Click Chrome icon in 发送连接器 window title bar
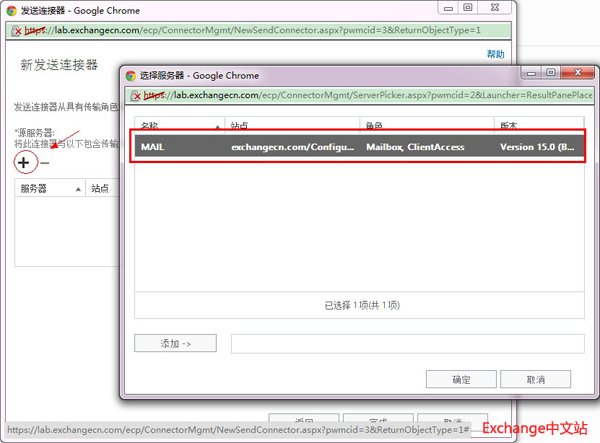Viewport: 600px width, 443px height. (9, 9)
